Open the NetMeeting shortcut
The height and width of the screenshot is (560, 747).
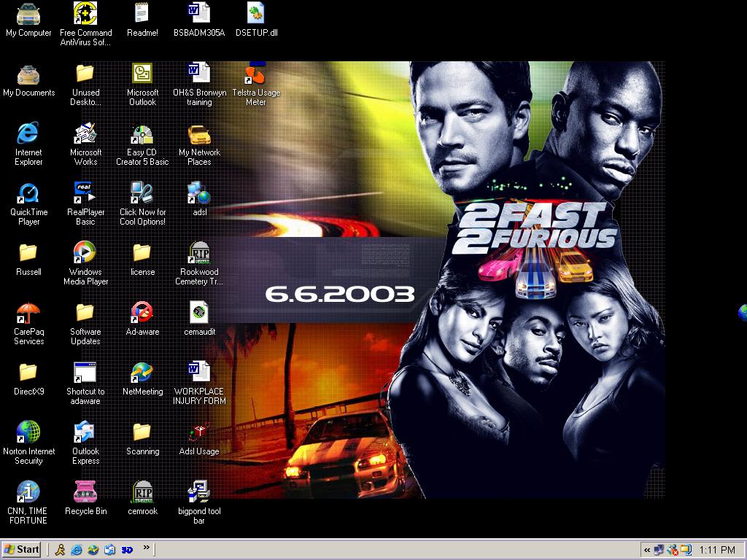[x=142, y=373]
